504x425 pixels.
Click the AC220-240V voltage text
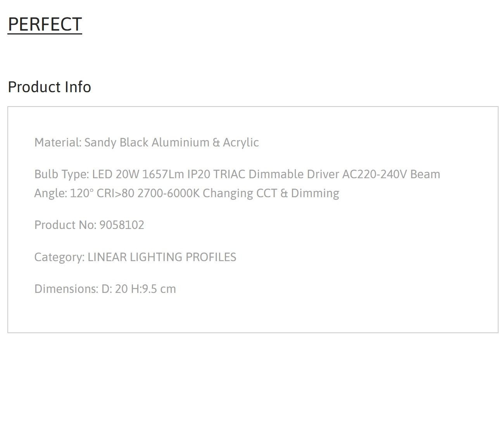pyautogui.click(x=375, y=174)
